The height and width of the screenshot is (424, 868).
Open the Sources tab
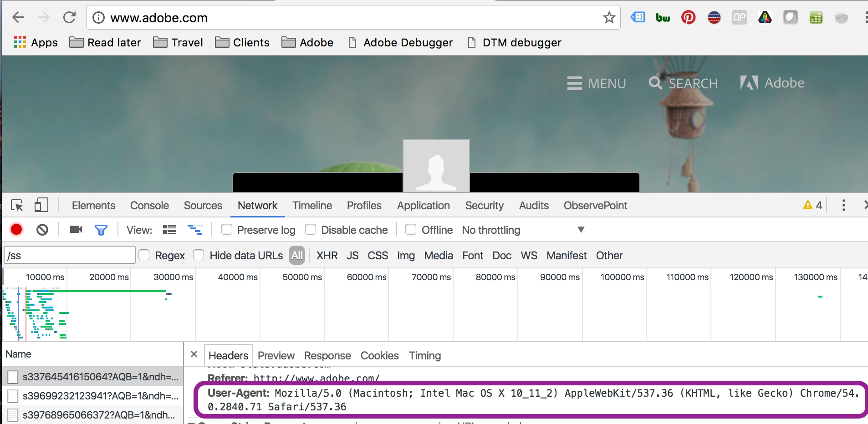[203, 206]
